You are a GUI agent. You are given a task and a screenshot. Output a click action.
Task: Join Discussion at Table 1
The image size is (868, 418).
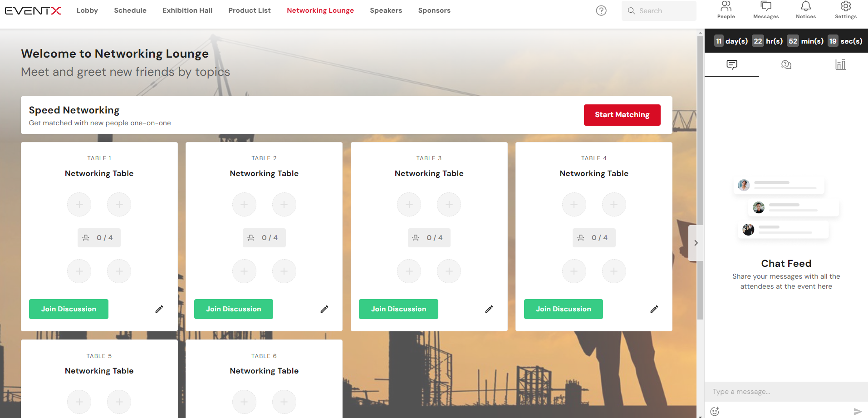pos(69,309)
